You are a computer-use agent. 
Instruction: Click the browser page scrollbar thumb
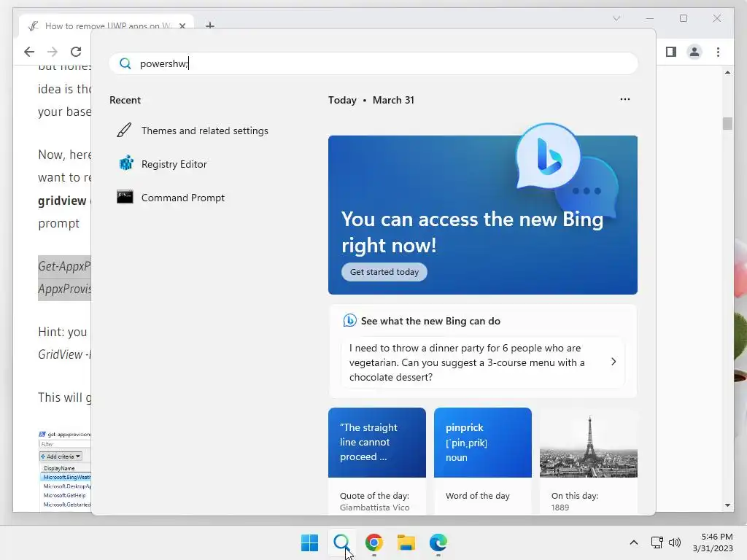click(x=727, y=123)
